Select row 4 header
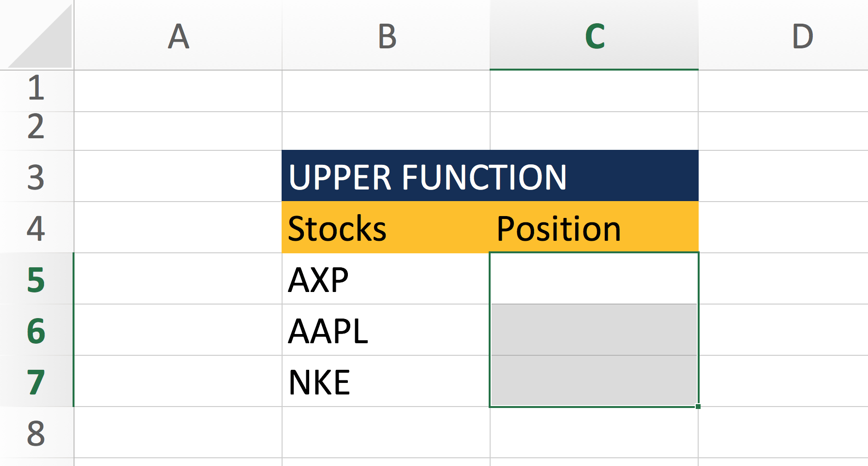The image size is (868, 466). (37, 227)
